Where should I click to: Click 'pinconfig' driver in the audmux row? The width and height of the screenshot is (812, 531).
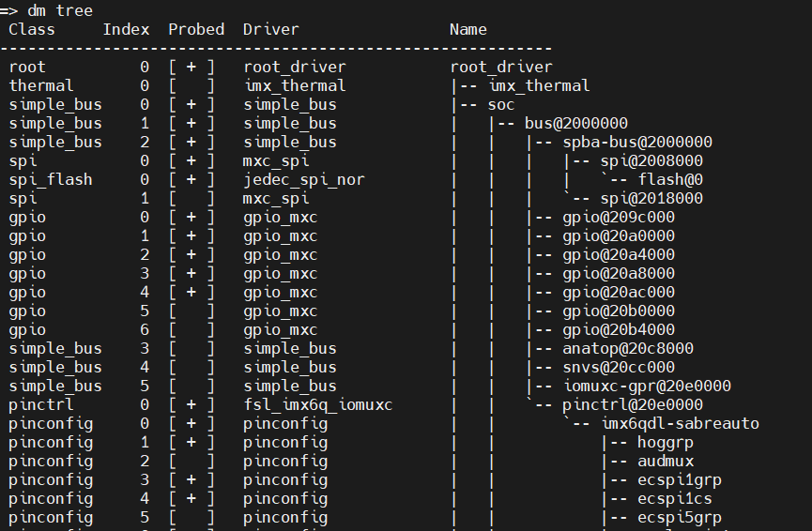(285, 462)
